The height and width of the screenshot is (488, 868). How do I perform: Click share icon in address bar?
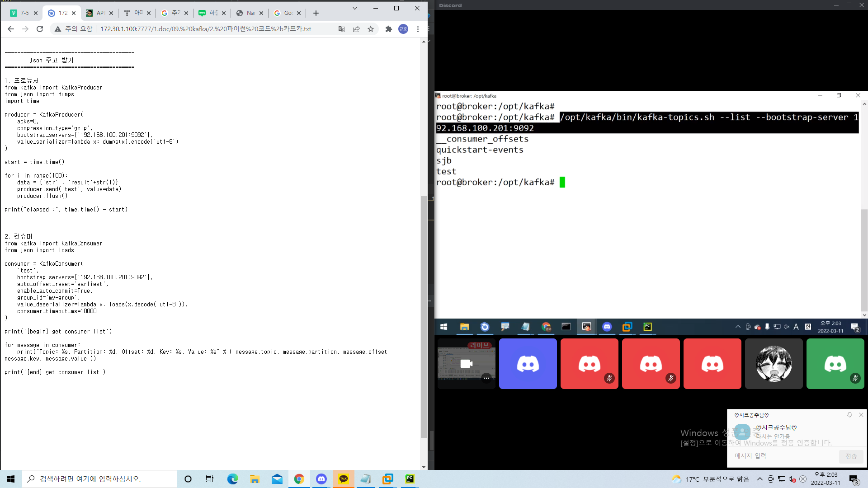[356, 29]
